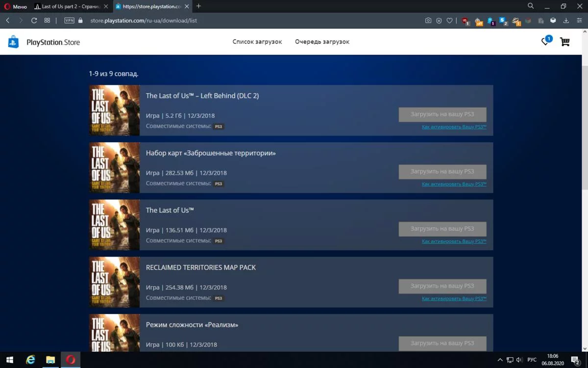Open PS3 activation link under Заброшенные территории

pyautogui.click(x=454, y=184)
